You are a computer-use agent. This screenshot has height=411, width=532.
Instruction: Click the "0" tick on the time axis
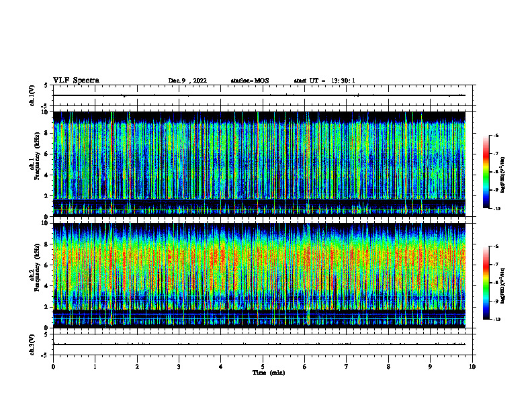pyautogui.click(x=53, y=367)
